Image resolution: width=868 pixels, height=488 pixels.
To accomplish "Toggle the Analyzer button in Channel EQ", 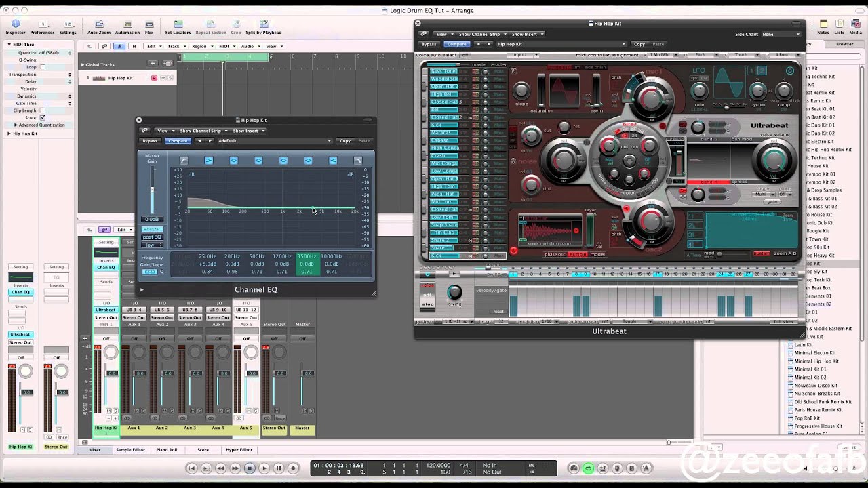I will pyautogui.click(x=152, y=229).
